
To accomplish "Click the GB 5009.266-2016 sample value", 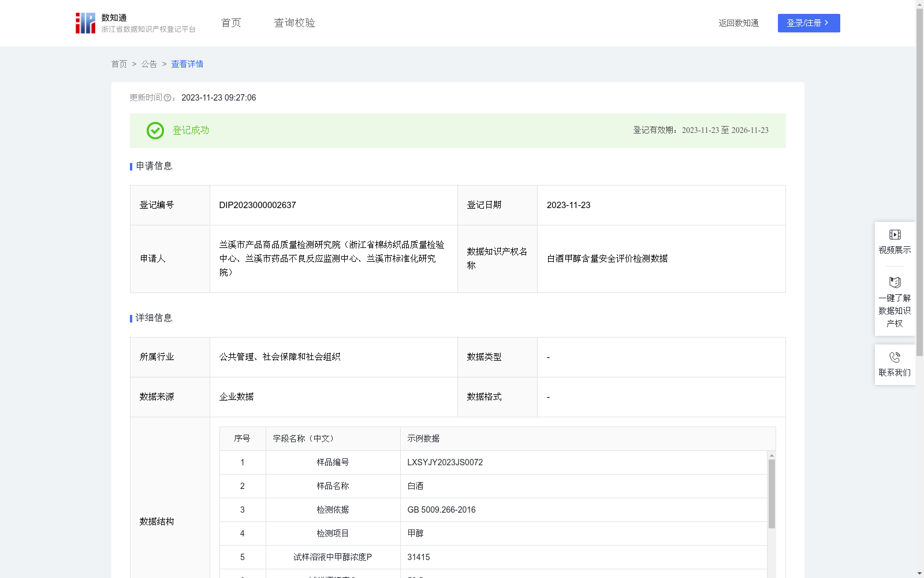I will tap(442, 510).
